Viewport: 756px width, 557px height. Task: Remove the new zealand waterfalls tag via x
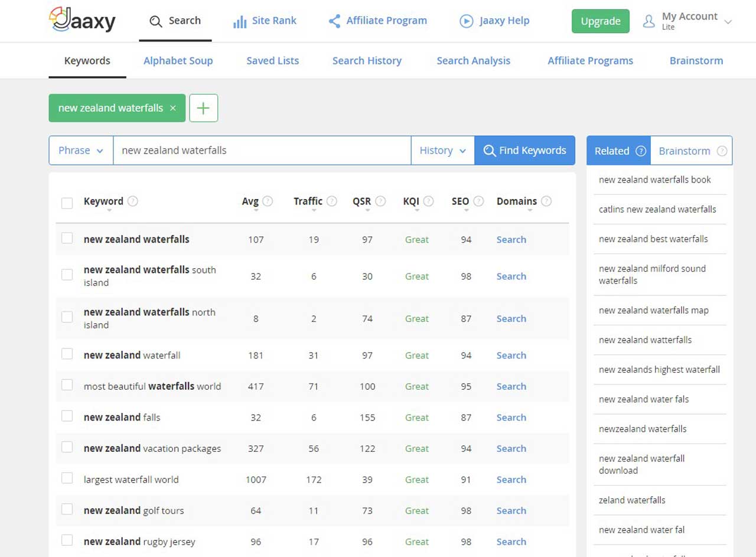[x=173, y=108]
